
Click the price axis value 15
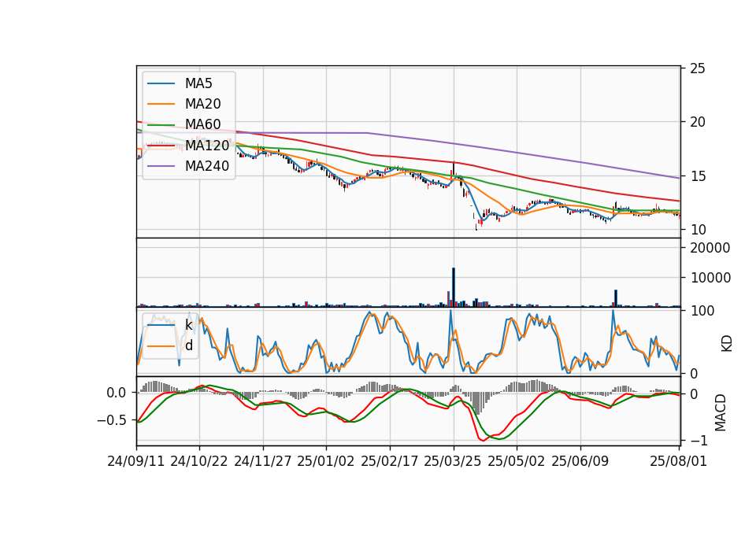(698, 176)
